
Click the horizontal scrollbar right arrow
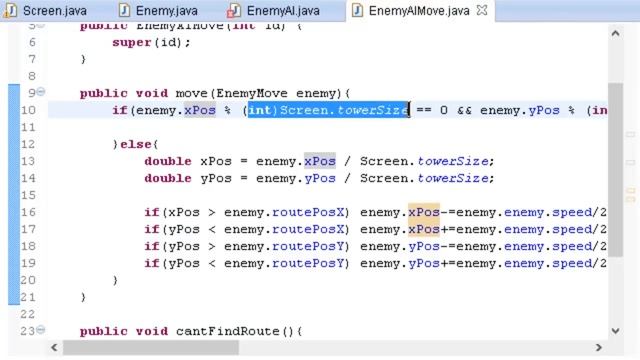[598, 347]
